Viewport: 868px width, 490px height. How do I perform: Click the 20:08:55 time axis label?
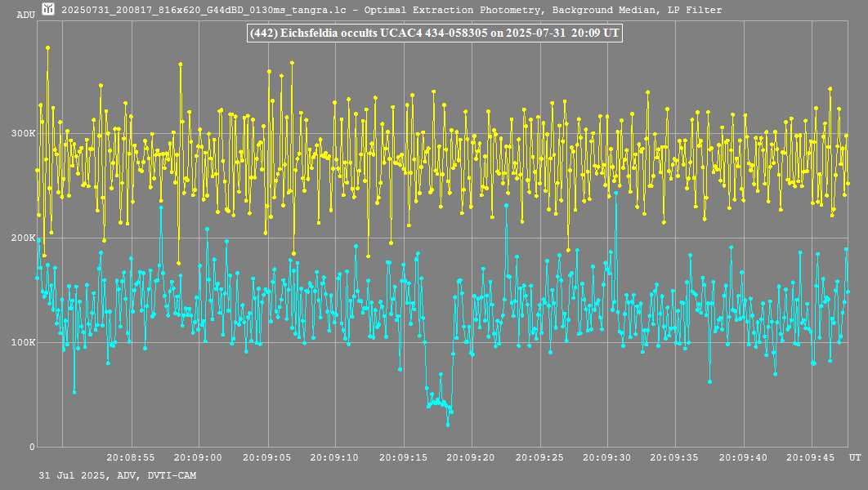point(131,459)
